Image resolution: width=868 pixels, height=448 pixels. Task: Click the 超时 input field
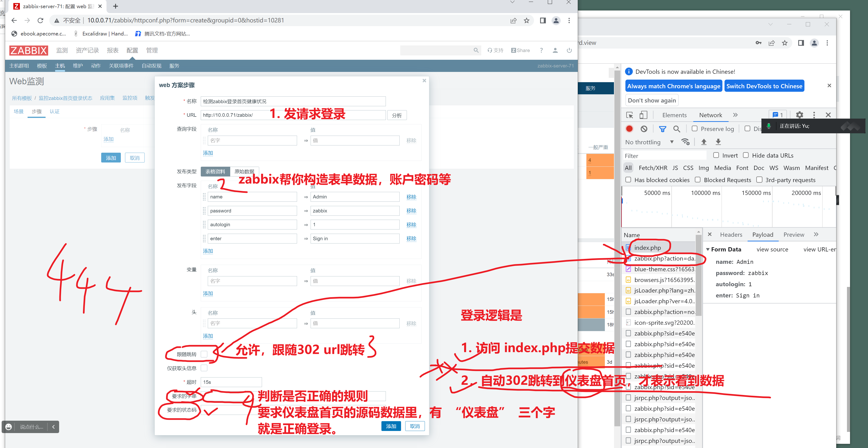(x=231, y=382)
